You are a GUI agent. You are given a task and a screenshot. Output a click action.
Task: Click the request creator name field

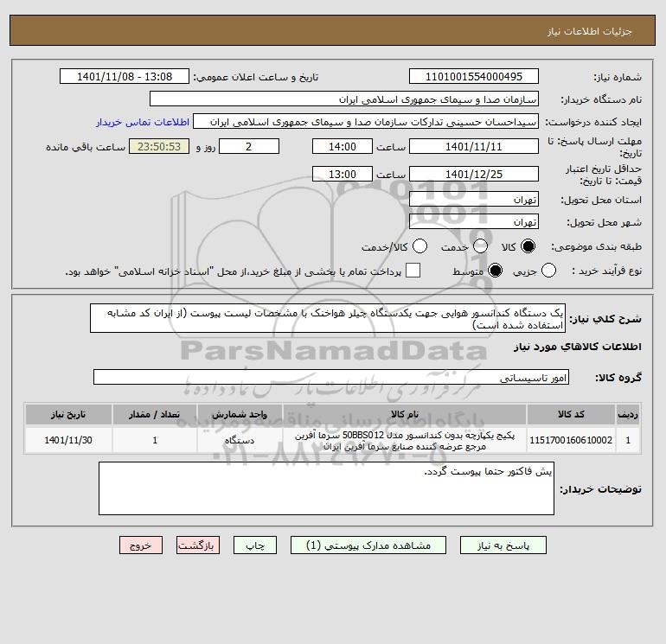point(366,122)
